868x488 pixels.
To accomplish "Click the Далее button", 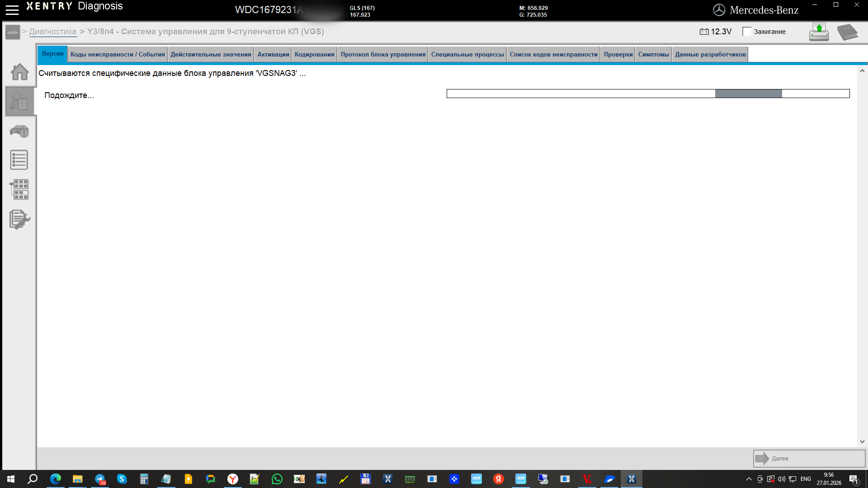I will tap(809, 458).
